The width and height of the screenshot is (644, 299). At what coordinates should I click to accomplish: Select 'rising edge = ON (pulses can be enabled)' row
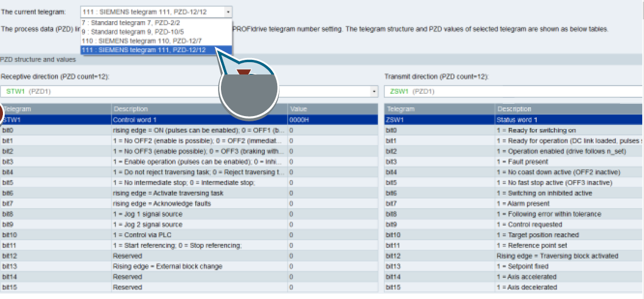click(x=189, y=130)
